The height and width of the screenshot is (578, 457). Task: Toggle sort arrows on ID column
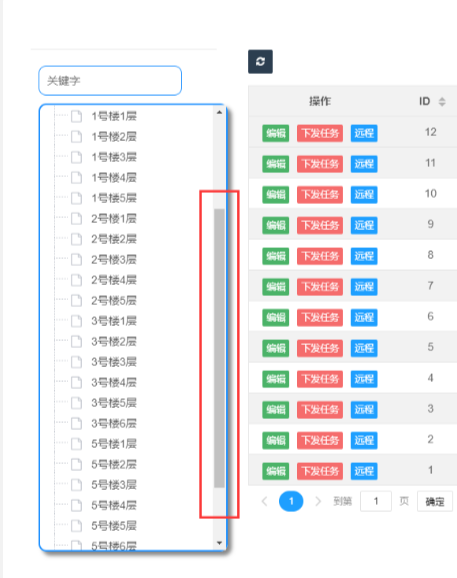(x=442, y=101)
